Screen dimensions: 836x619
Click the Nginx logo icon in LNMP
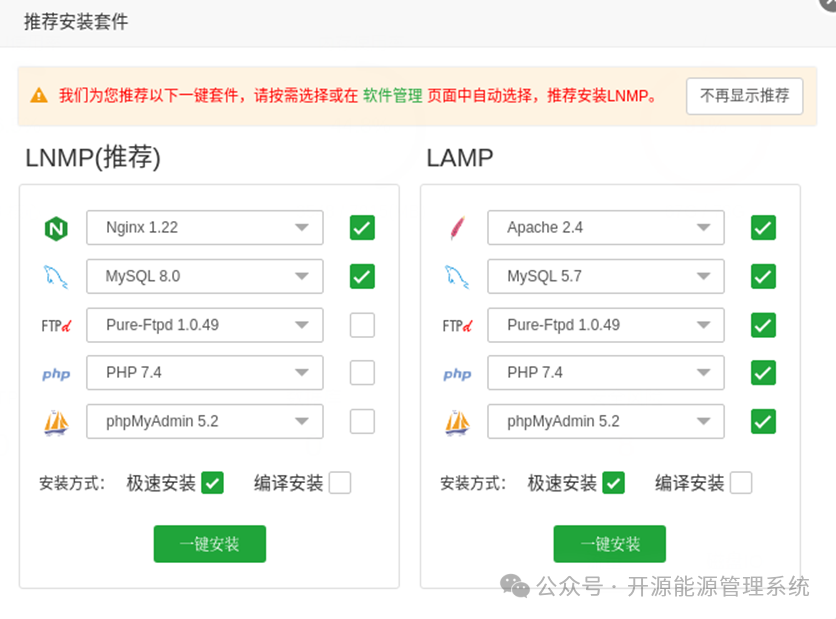[x=56, y=229]
